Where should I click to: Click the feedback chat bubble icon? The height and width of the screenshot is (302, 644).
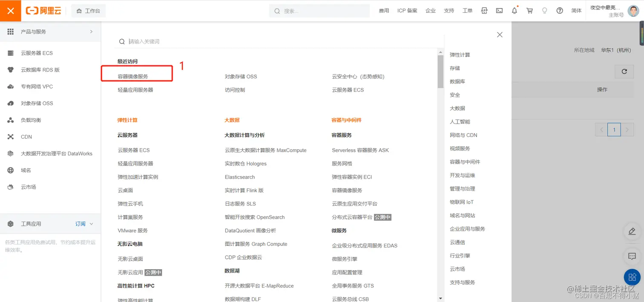[x=632, y=256]
